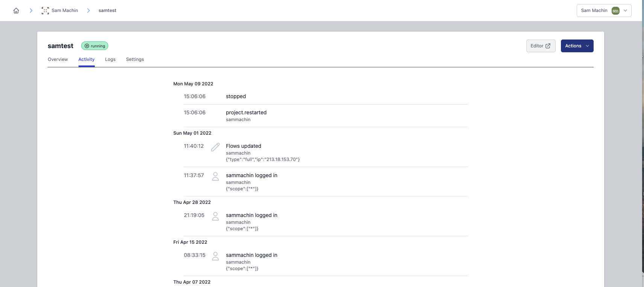Go to the Settings tab

(x=135, y=59)
